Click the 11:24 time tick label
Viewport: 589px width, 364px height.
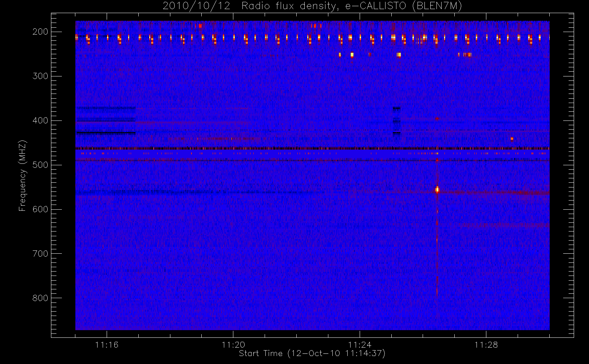click(360, 345)
